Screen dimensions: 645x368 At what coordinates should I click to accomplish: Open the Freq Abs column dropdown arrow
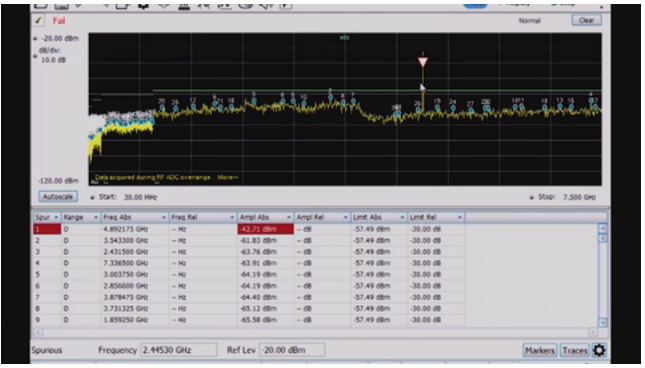tap(164, 217)
